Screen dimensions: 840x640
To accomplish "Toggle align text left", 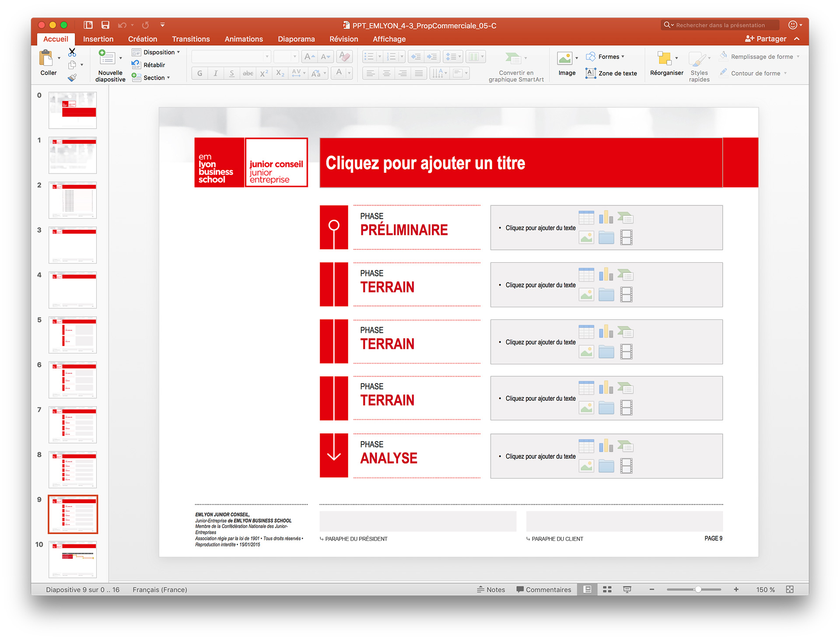I will point(371,73).
